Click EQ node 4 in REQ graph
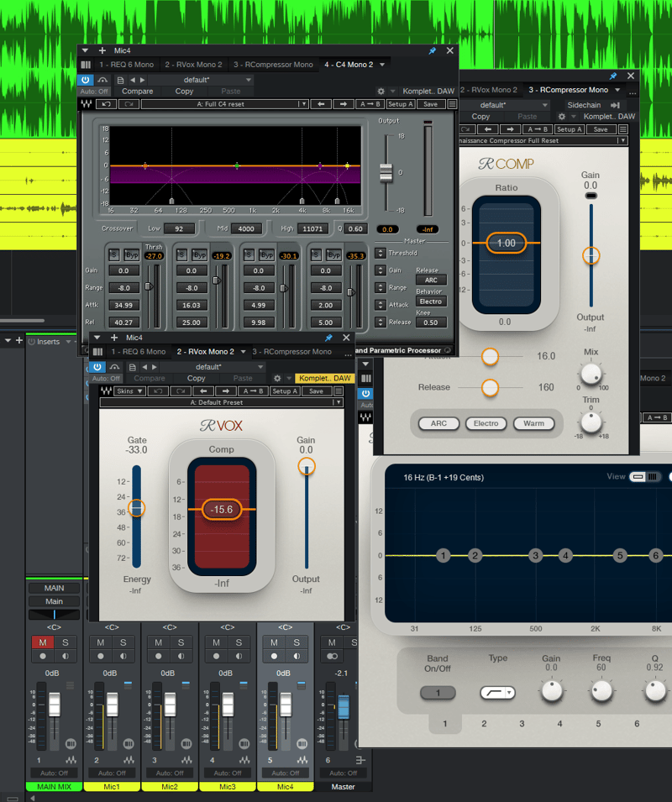 pyautogui.click(x=565, y=555)
